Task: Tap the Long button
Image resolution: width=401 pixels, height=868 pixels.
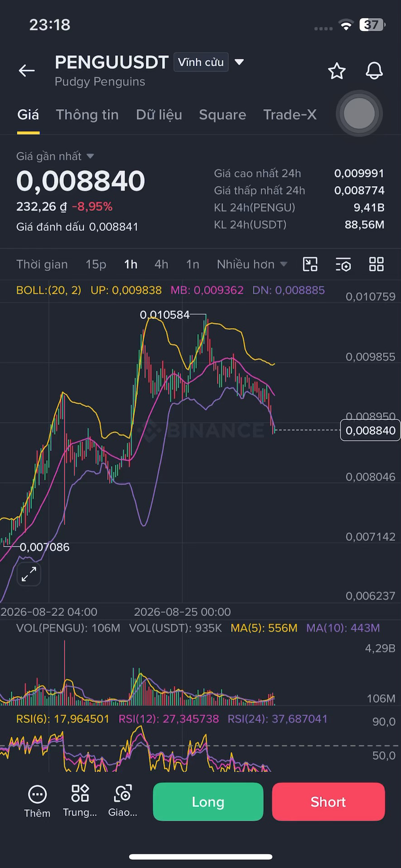Action: tap(208, 802)
